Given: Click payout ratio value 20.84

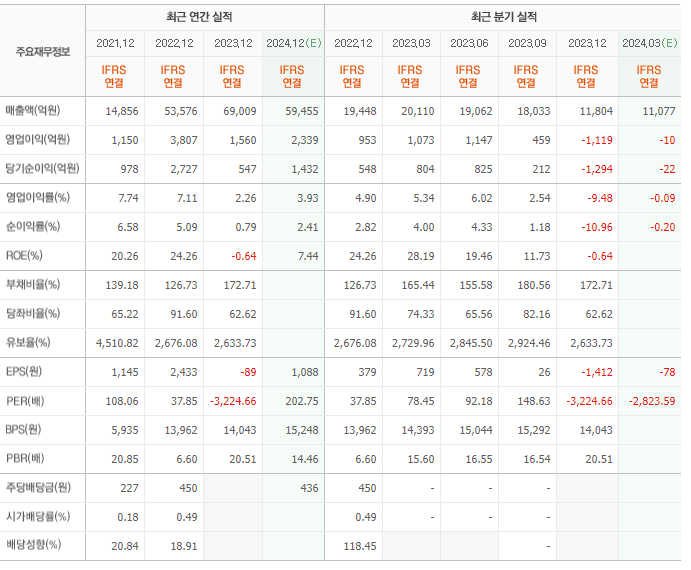Looking at the screenshot, I should pyautogui.click(x=125, y=546).
